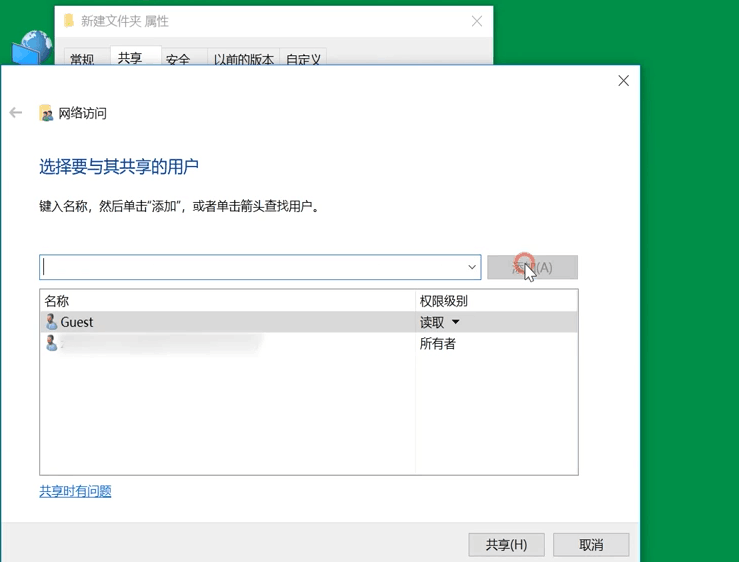
Task: Click the back arrow in the dialog
Action: coord(16,113)
